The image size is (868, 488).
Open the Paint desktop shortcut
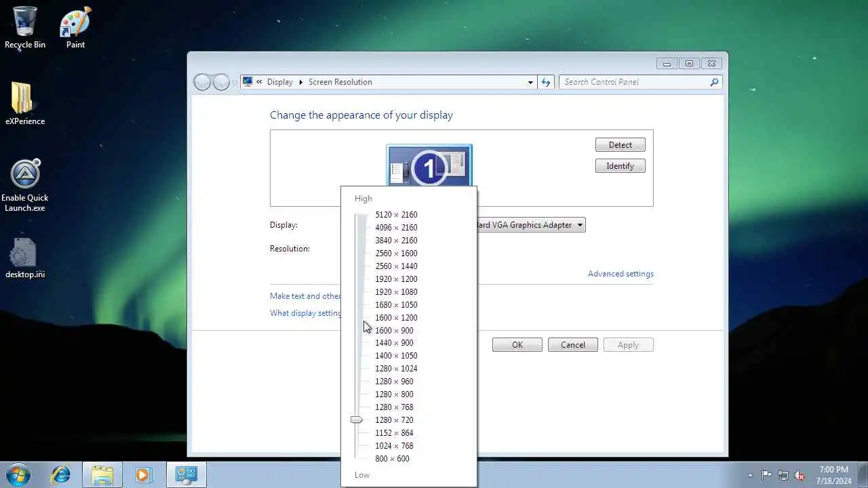75,27
